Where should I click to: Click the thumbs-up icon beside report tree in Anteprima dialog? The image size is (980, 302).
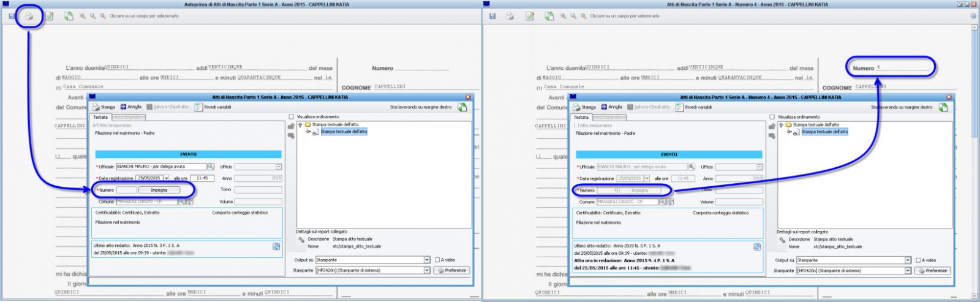(291, 127)
